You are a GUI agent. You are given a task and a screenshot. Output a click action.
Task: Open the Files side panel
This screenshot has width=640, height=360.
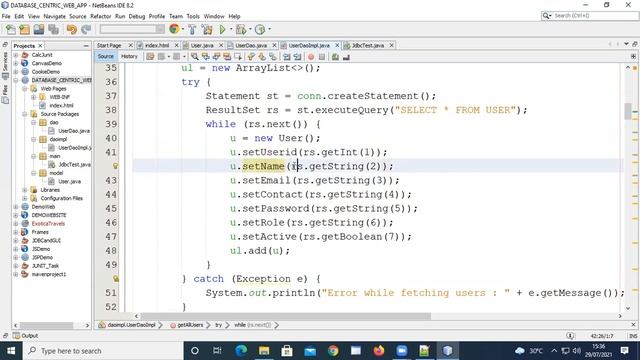point(5,94)
